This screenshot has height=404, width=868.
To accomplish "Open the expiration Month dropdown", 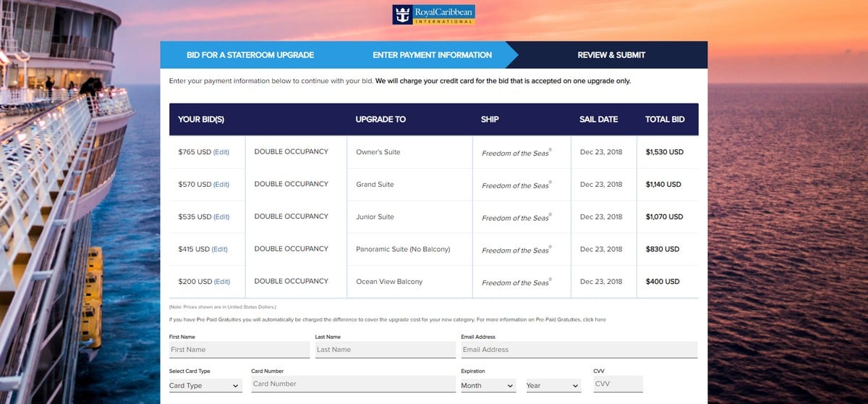I will click(488, 386).
